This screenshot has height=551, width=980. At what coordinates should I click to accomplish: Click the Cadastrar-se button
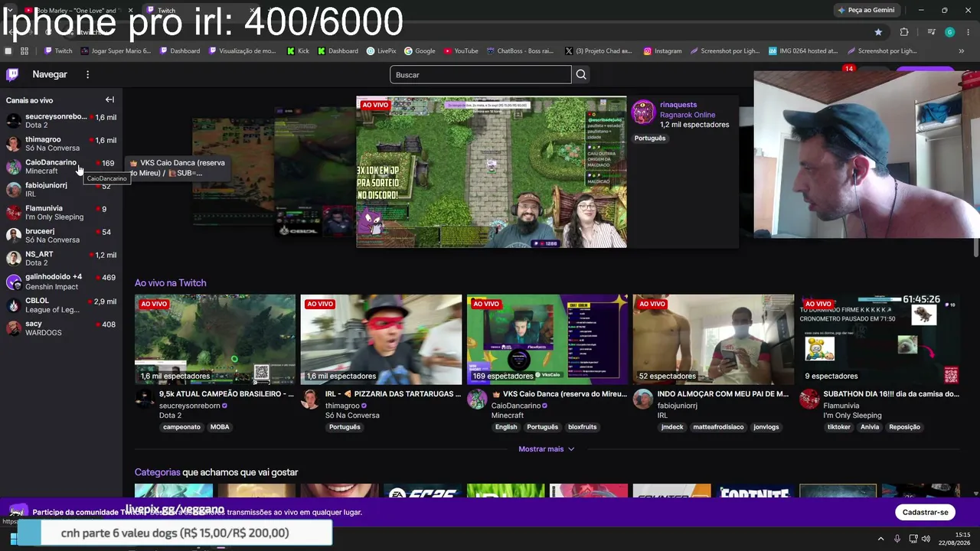[x=925, y=512]
